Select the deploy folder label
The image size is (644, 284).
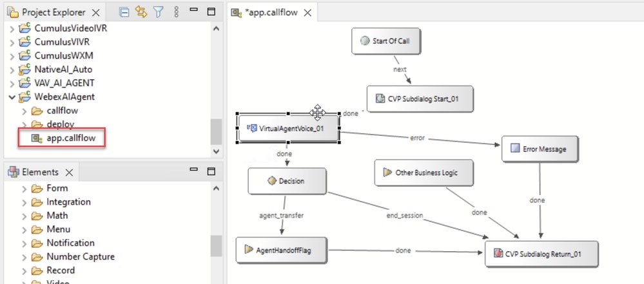pyautogui.click(x=60, y=124)
